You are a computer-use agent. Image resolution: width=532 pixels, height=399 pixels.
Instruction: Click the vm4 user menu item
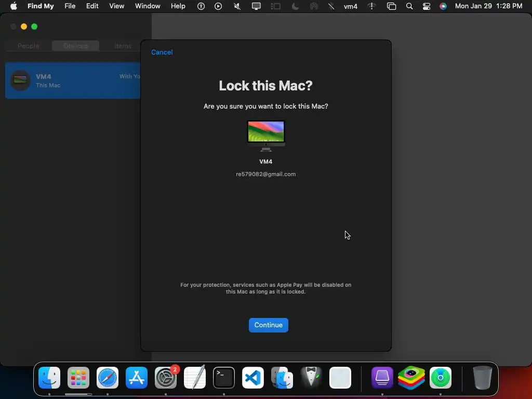[x=351, y=6]
